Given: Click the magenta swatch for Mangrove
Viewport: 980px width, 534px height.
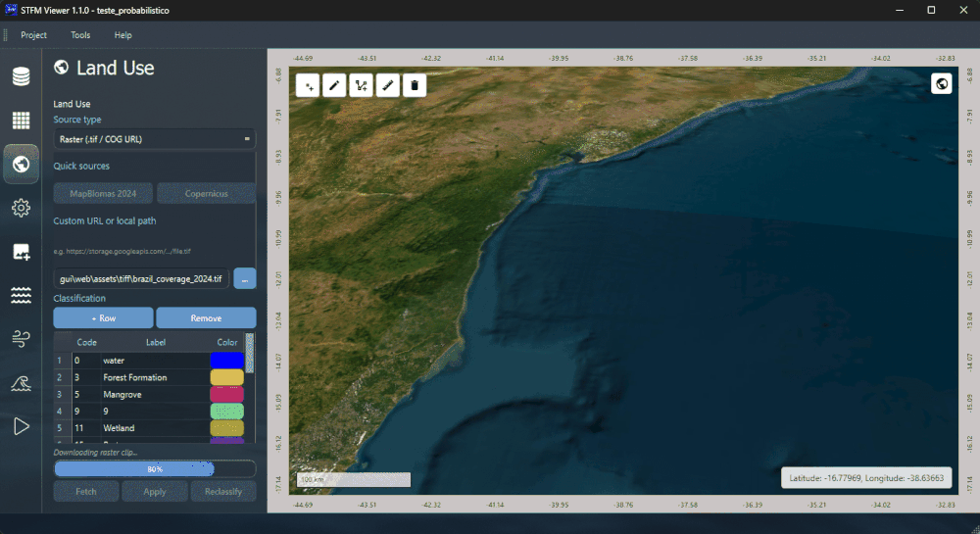Looking at the screenshot, I should pos(227,394).
